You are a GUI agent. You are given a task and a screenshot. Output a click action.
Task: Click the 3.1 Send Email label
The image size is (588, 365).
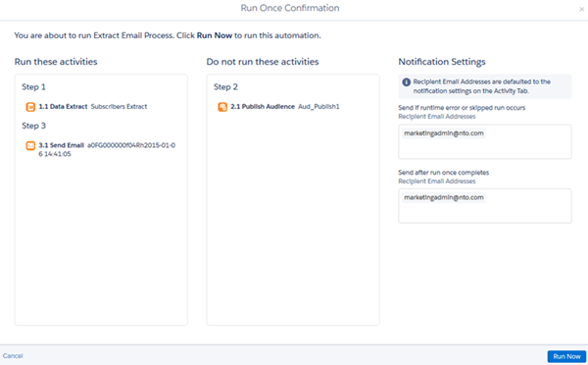tap(61, 145)
